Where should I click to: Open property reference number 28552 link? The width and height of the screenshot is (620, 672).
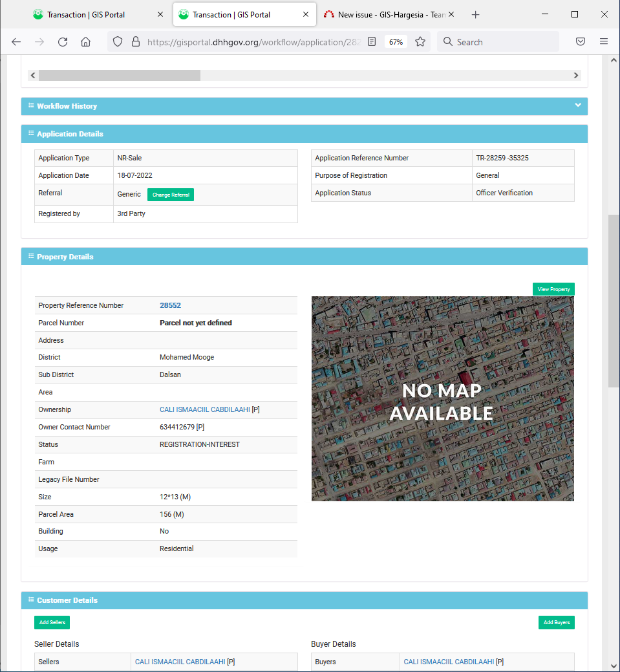(170, 305)
